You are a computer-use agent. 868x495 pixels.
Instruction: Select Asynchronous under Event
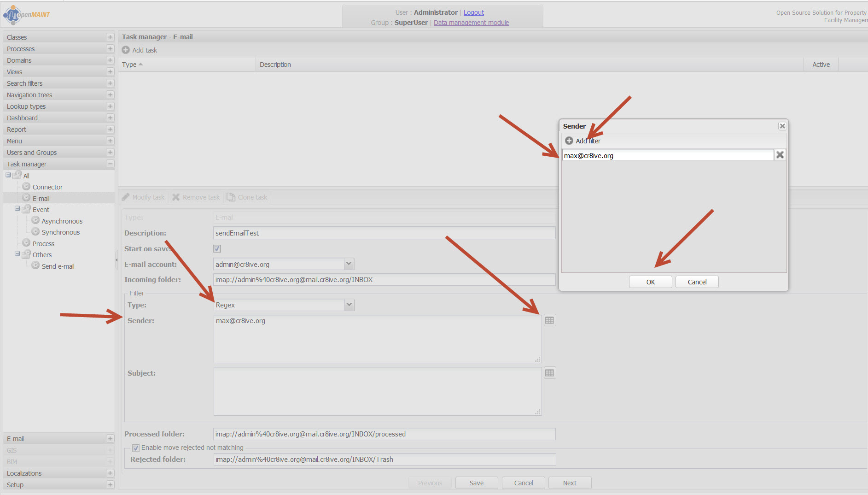(x=62, y=221)
